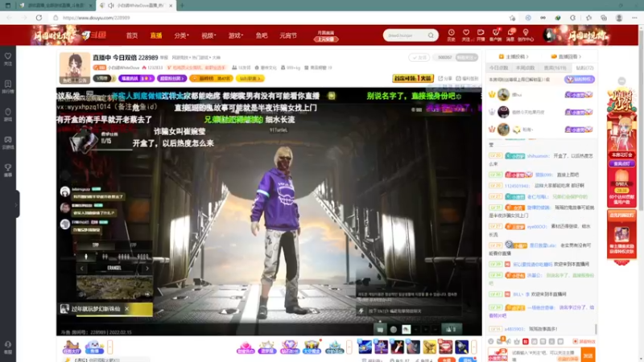Click the yellow 钻石贵族 pill button
The image size is (644, 362).
pos(250,78)
